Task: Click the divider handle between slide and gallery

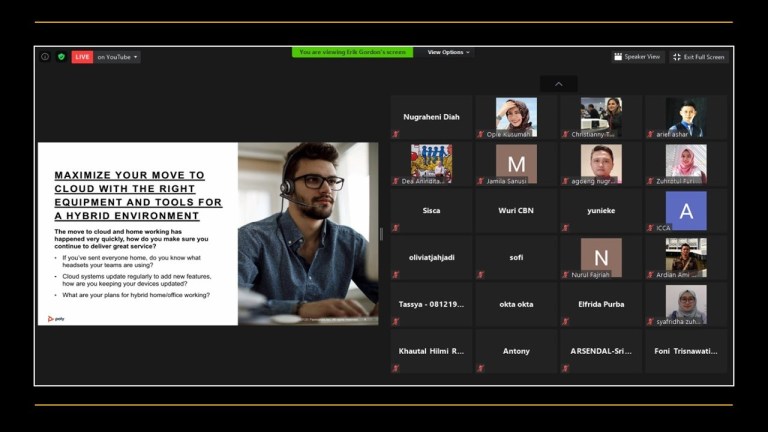Action: point(381,234)
